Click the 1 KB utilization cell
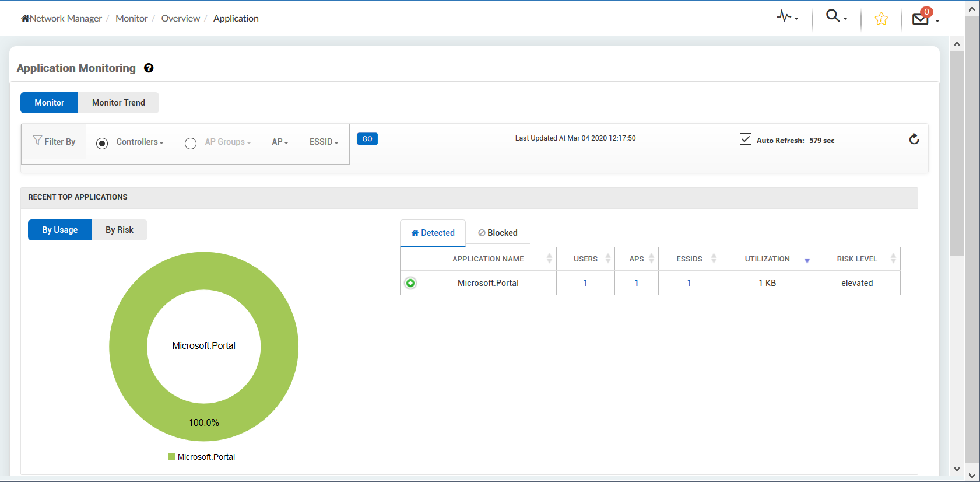The image size is (980, 482). coord(767,283)
